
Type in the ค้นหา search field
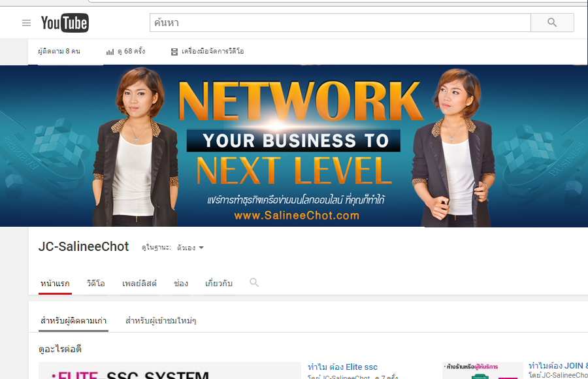[340, 23]
